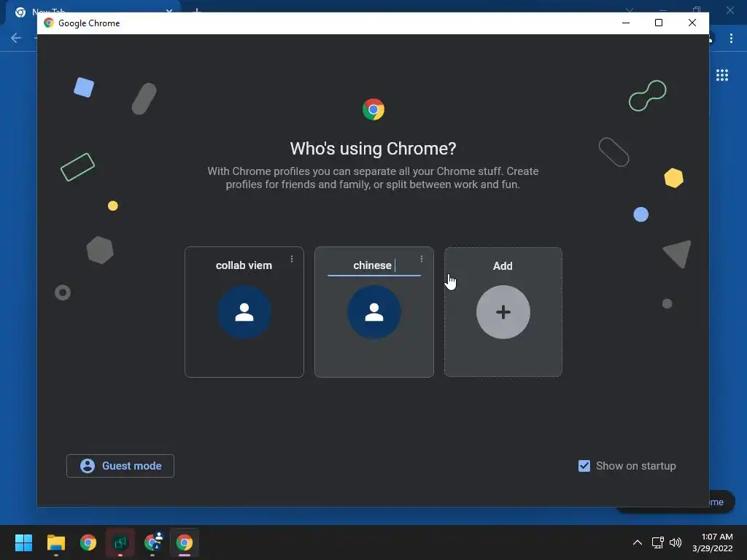Open the chinese profile avatar
The height and width of the screenshot is (560, 747).
(374, 312)
